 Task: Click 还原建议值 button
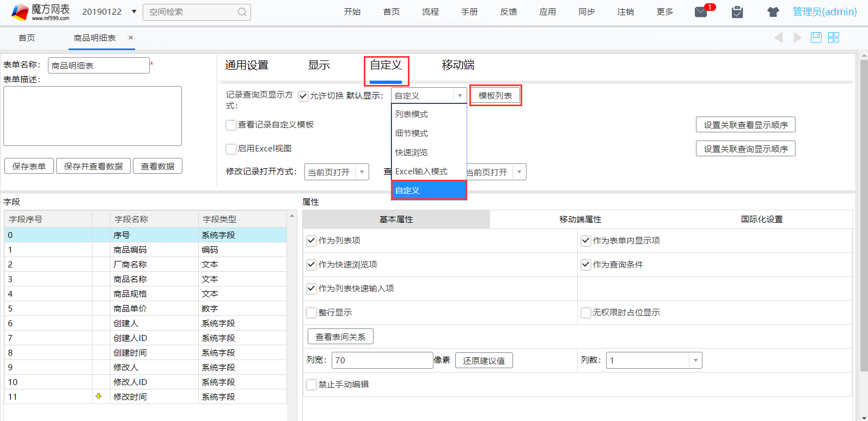pos(484,361)
